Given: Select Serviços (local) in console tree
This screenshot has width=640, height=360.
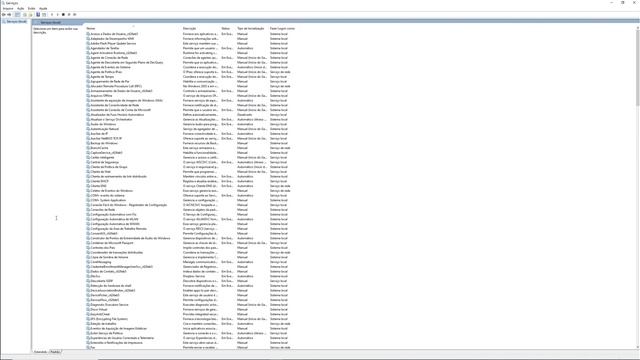Looking at the screenshot, I should point(16,22).
